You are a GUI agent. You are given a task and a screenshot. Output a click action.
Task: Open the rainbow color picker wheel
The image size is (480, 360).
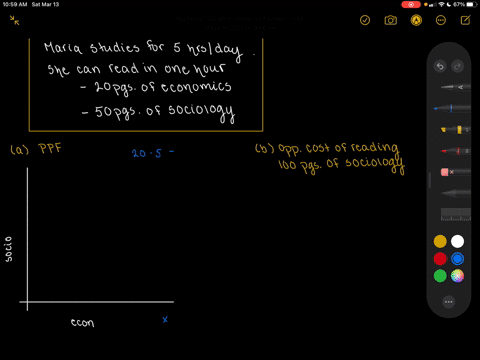click(x=457, y=276)
